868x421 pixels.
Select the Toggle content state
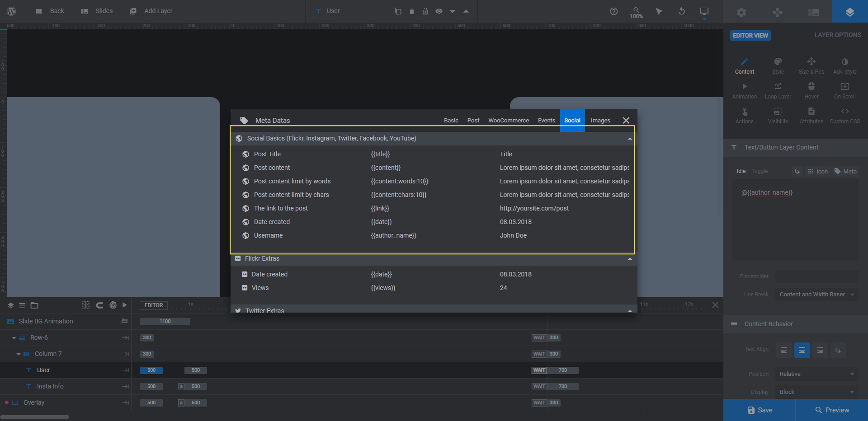click(759, 171)
